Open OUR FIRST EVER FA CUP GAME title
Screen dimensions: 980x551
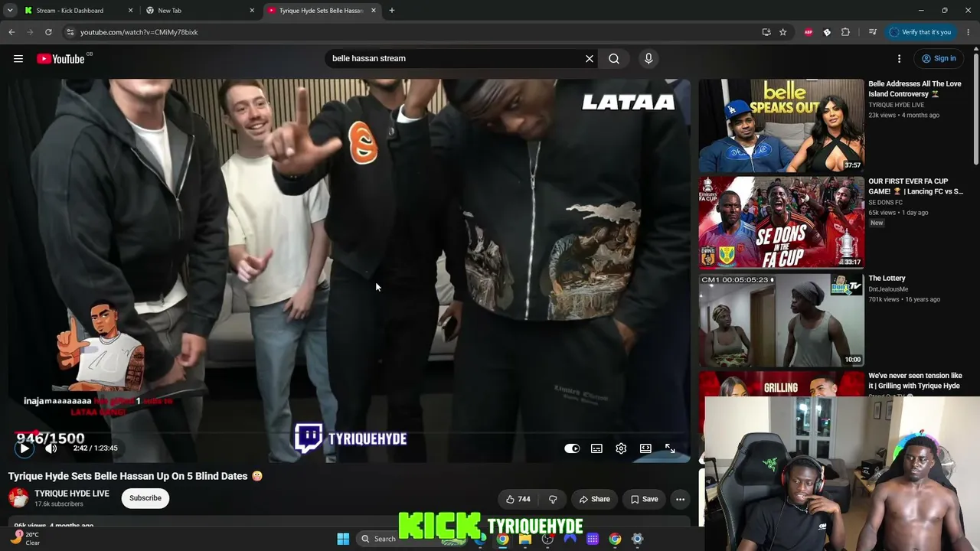(916, 186)
